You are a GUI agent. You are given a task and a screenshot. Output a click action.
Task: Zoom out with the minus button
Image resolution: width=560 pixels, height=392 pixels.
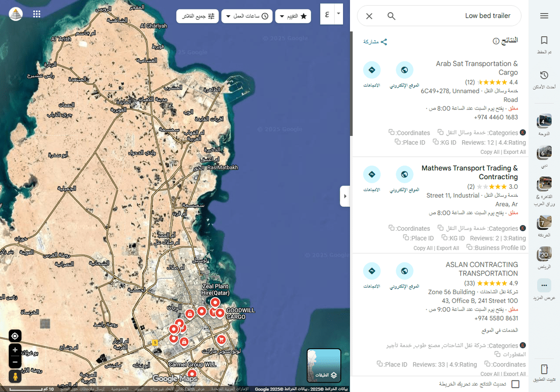tap(15, 362)
